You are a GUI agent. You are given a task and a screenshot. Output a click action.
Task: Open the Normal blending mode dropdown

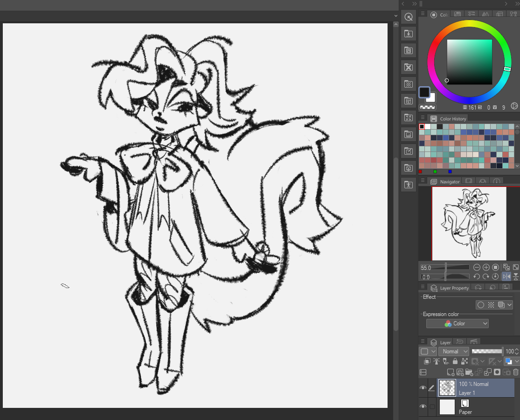[x=454, y=351]
